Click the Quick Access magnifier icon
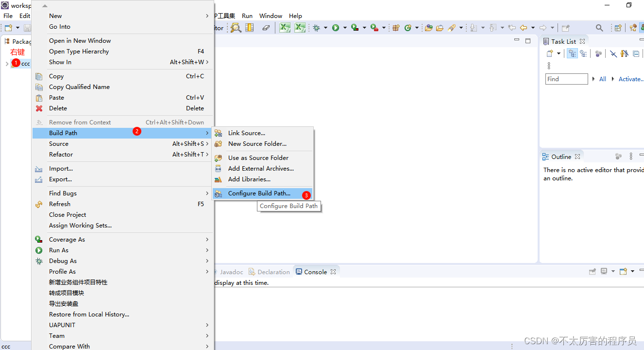Screen dimensions: 644x350 tap(599, 28)
